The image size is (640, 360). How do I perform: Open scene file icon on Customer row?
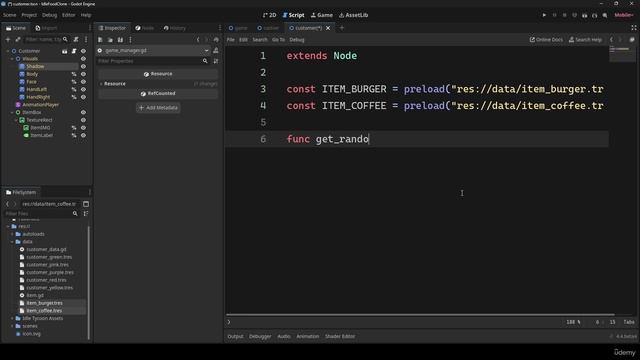coord(64,51)
